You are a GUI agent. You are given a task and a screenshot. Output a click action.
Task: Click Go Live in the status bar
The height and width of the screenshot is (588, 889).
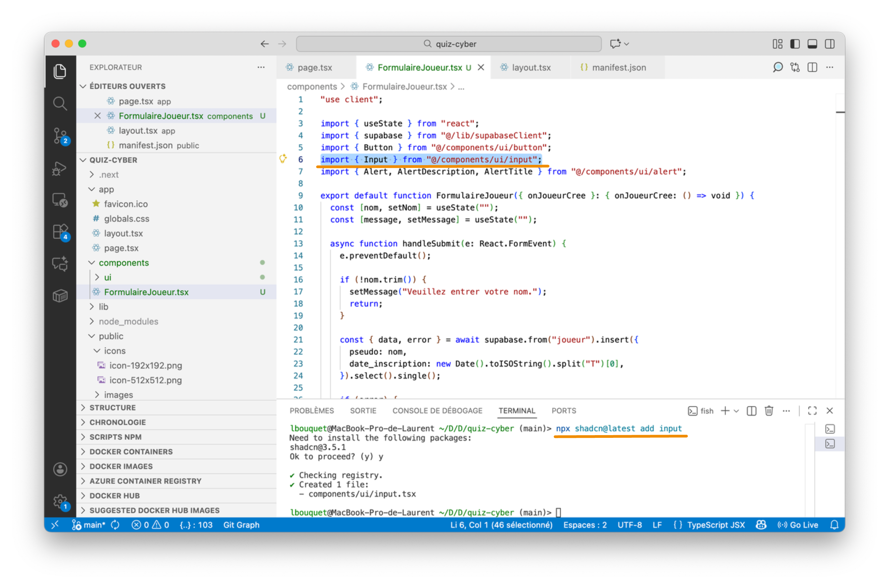798,525
